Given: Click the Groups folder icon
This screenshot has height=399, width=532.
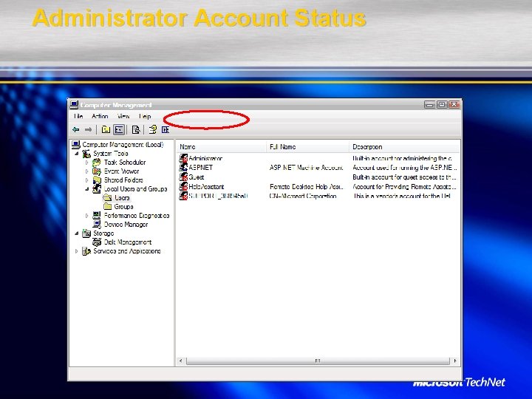Looking at the screenshot, I should point(108,206).
